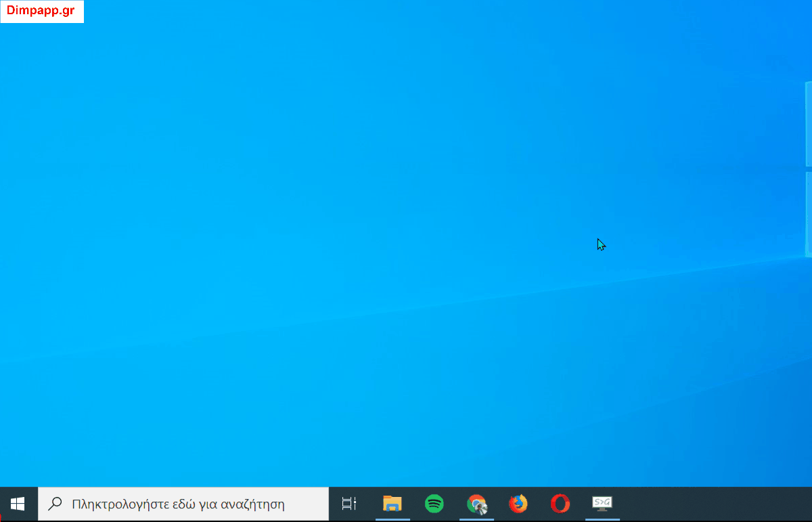812x522 pixels.
Task: Launch Spotify from the taskbar
Action: tap(434, 504)
